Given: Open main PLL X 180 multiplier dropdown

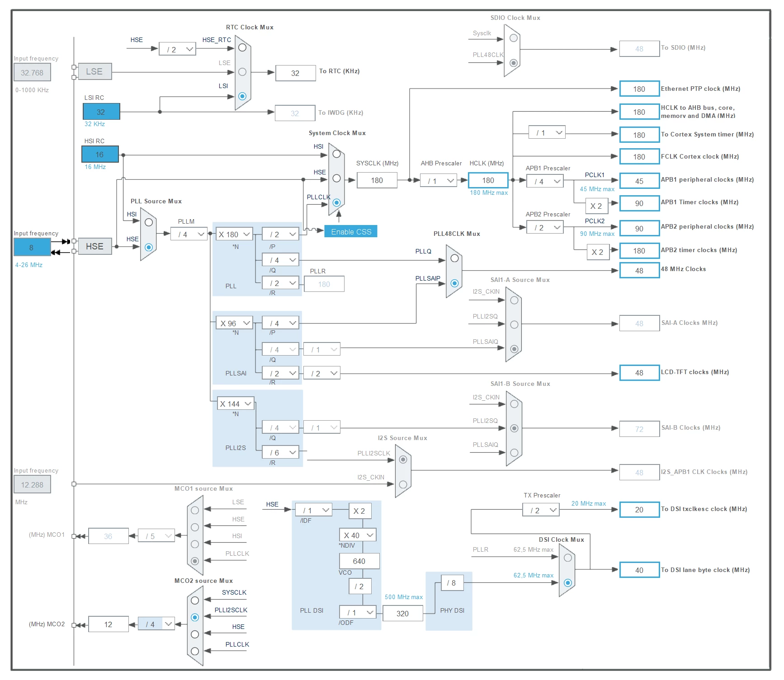Looking at the screenshot, I should [x=234, y=234].
